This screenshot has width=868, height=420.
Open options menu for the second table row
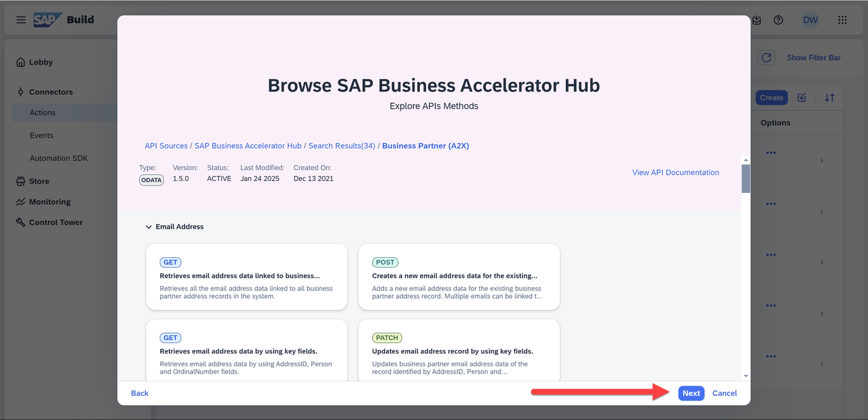click(770, 204)
